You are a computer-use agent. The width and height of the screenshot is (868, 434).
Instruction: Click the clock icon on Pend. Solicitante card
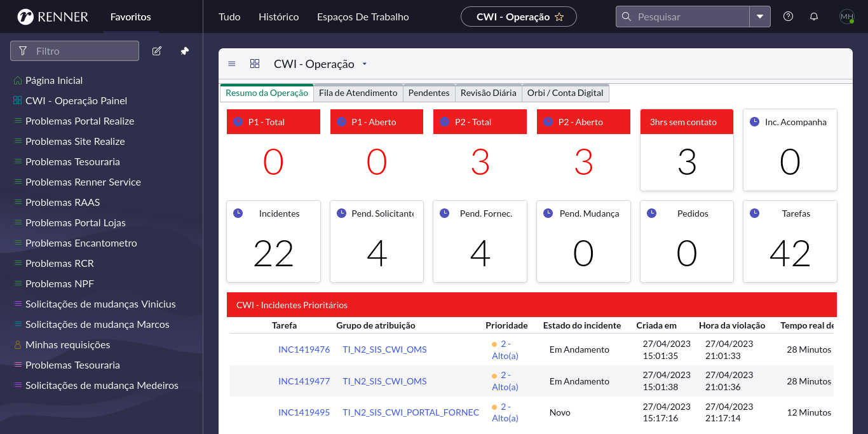pyautogui.click(x=341, y=214)
